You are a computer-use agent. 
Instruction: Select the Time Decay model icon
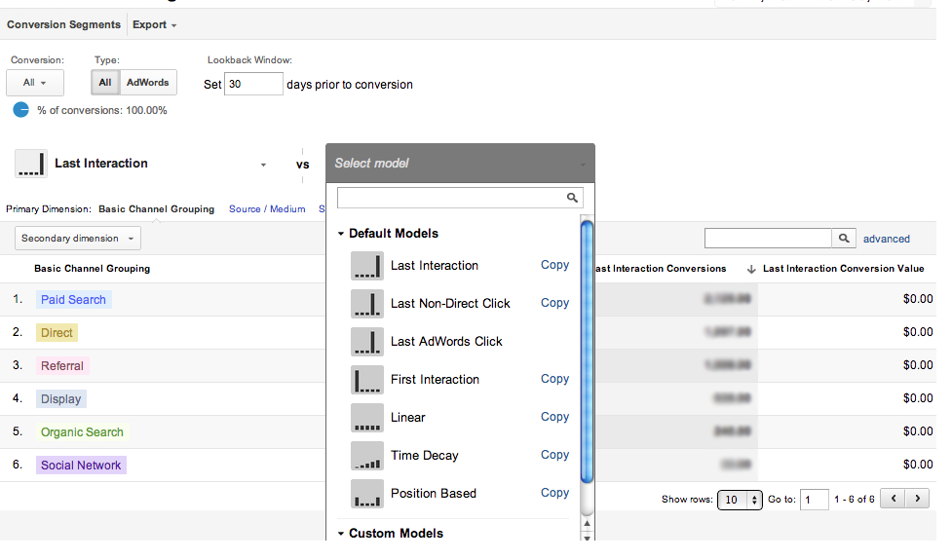pyautogui.click(x=366, y=456)
